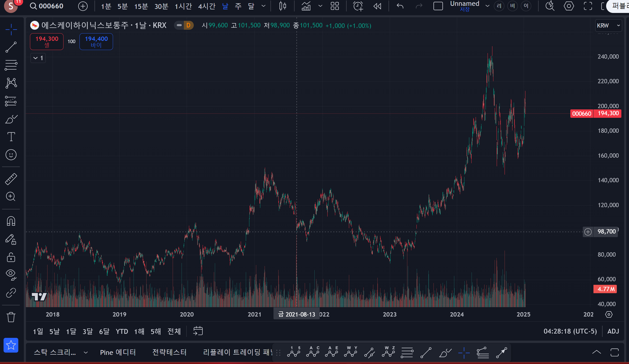Screen dimensions: 629x364
Task: Open the indicators chart icon
Action: point(306,6)
